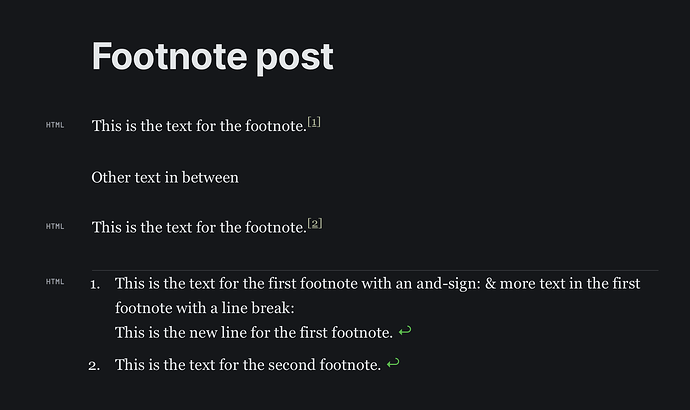Click the HTML badge beside the footnotes list

click(x=55, y=282)
